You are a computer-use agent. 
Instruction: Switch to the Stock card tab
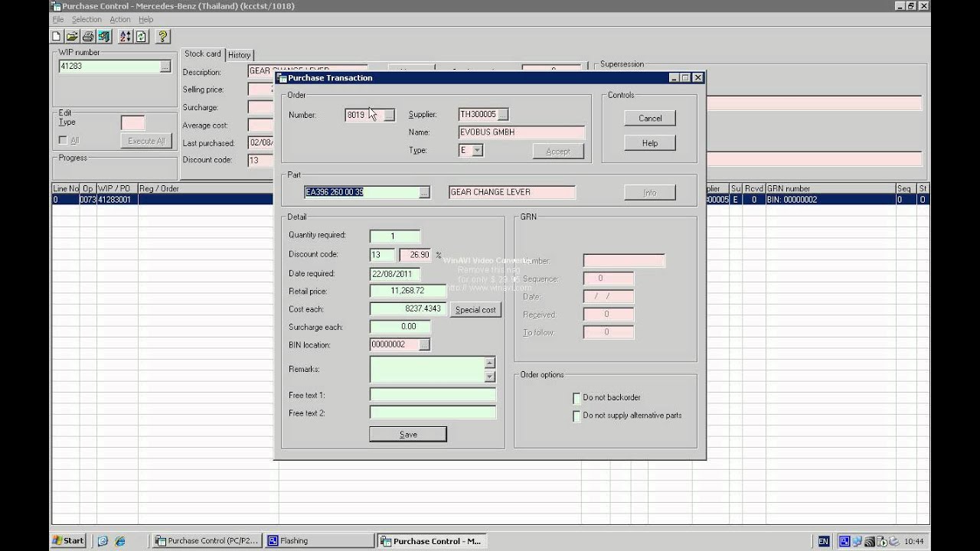click(203, 54)
